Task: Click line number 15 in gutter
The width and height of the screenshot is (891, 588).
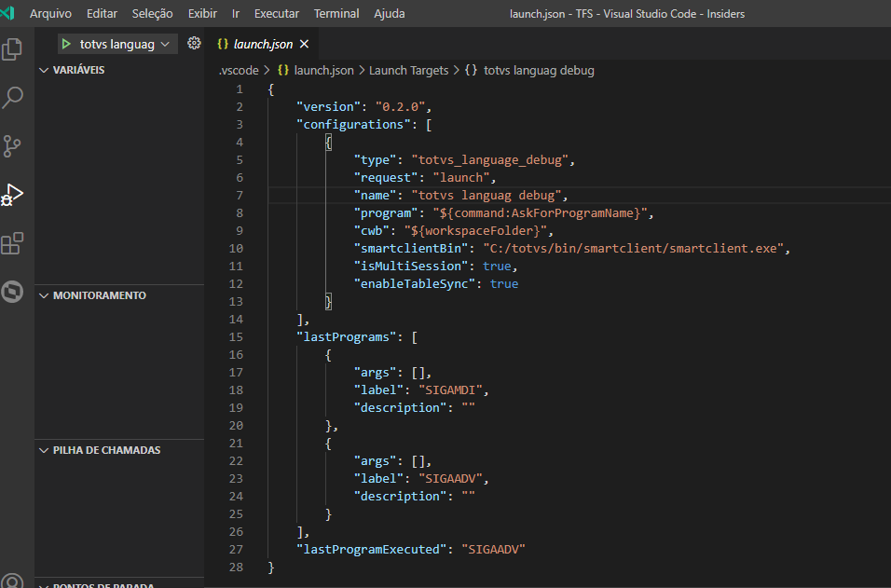Action: point(236,337)
